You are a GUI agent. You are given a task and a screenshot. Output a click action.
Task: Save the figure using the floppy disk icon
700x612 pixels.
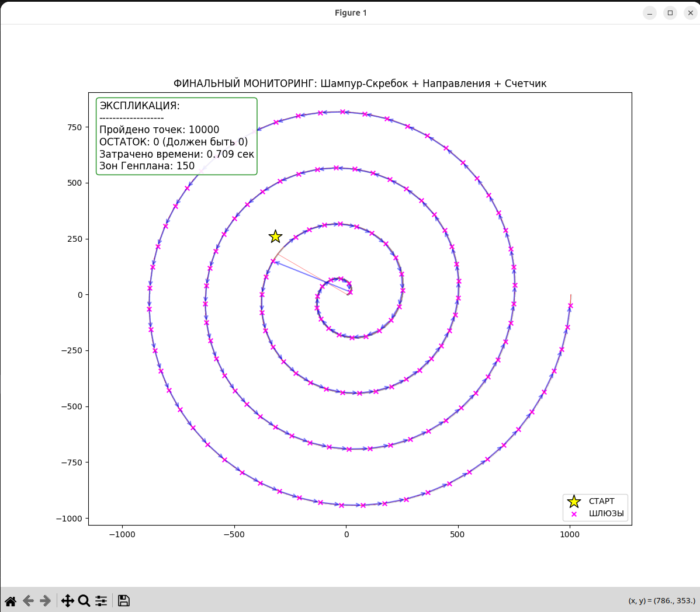point(124,601)
